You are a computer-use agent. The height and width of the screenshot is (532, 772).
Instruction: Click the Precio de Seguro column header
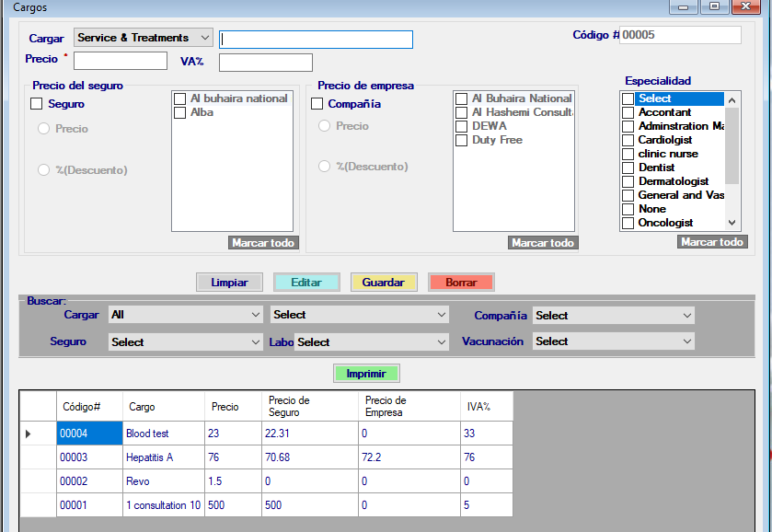(x=310, y=406)
